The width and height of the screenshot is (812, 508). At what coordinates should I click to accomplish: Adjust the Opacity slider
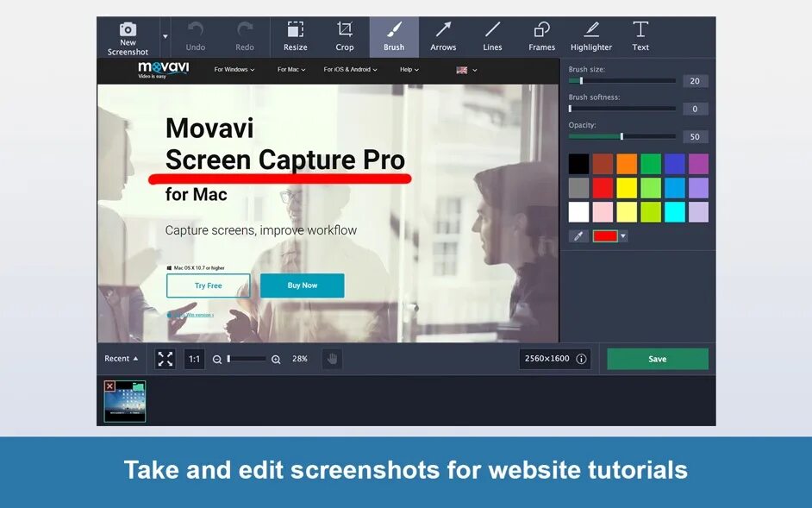click(x=622, y=136)
